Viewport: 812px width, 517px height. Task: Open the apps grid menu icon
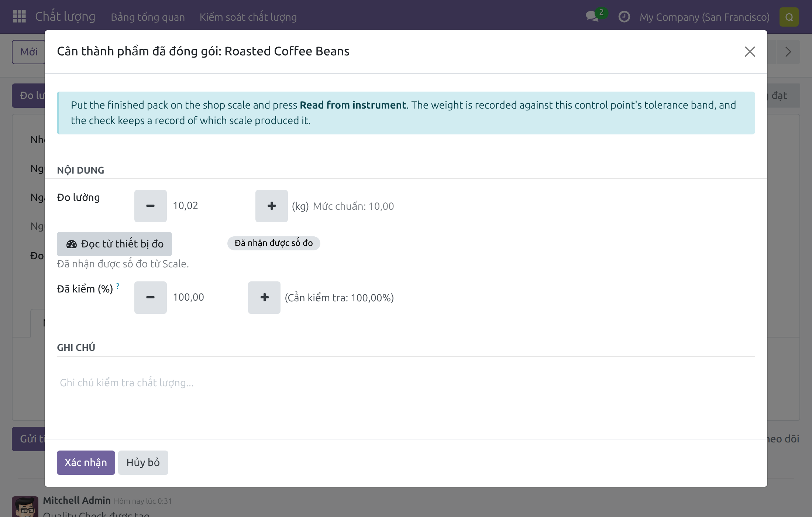pyautogui.click(x=19, y=17)
